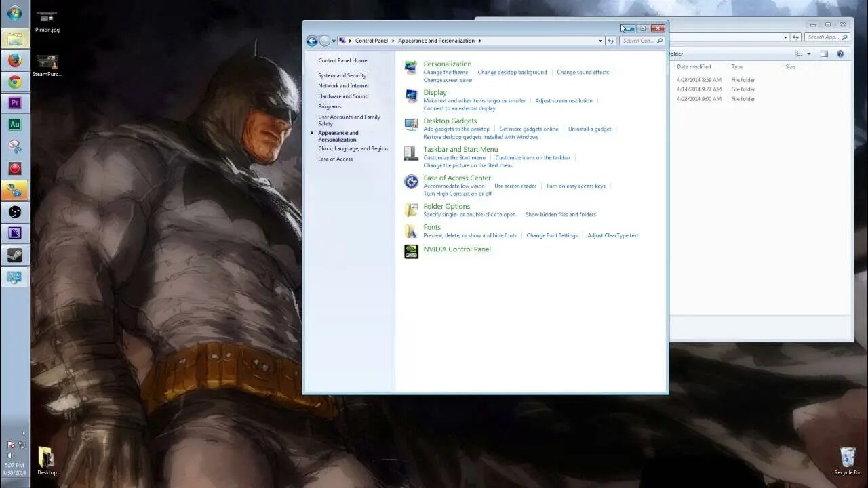Click Change desktop background link
This screenshot has height=488, width=868.
pos(512,72)
